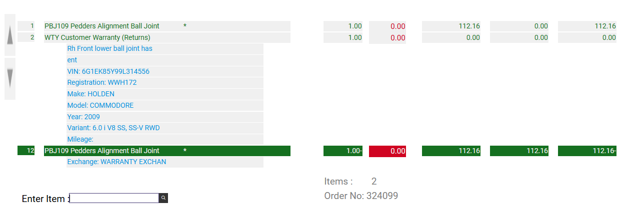
Task: Click the magnifier search icon beside Enter Item
Action: click(163, 198)
